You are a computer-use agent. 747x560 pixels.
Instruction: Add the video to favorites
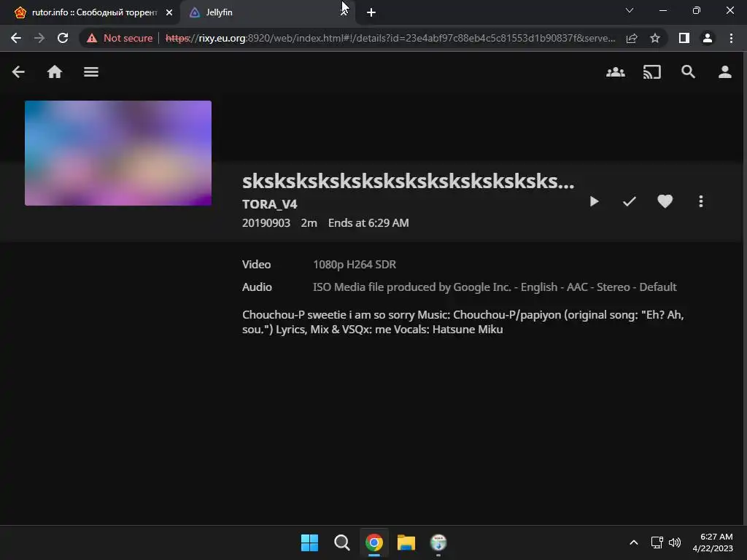coord(665,201)
